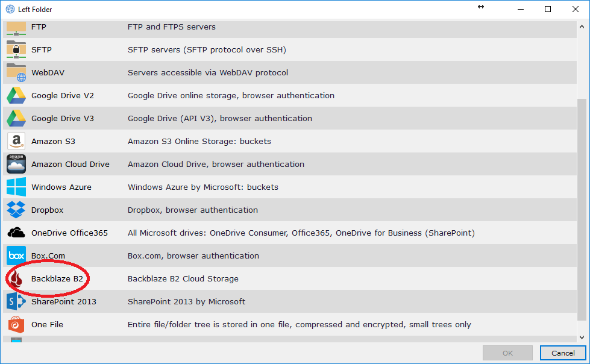Select the Amazon Cloud Drive icon

point(16,164)
